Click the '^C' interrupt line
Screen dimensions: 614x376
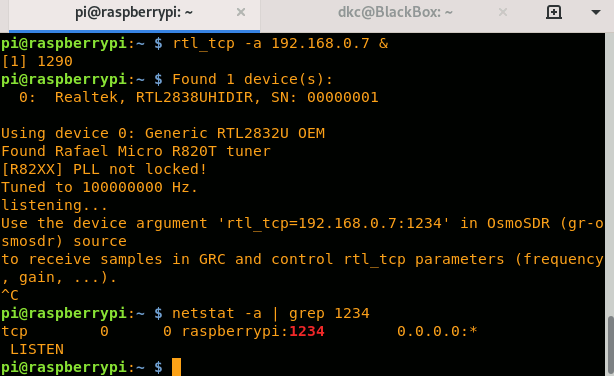pos(10,295)
